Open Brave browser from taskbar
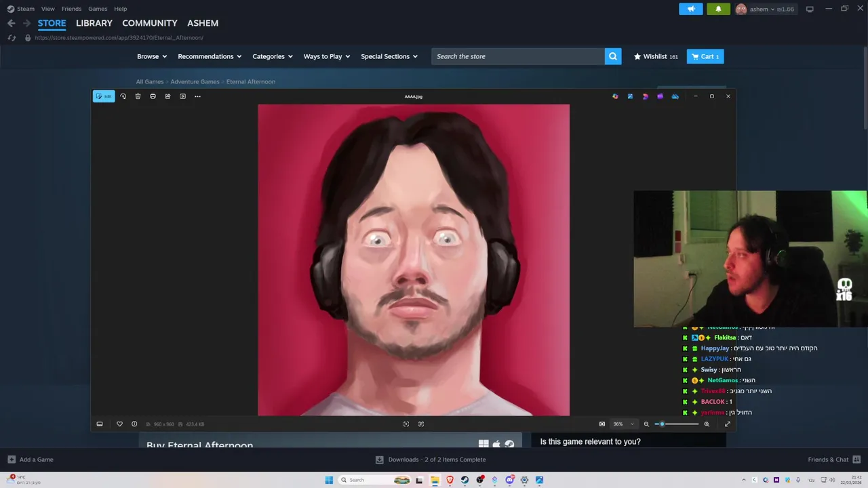868x488 pixels. pyautogui.click(x=450, y=480)
